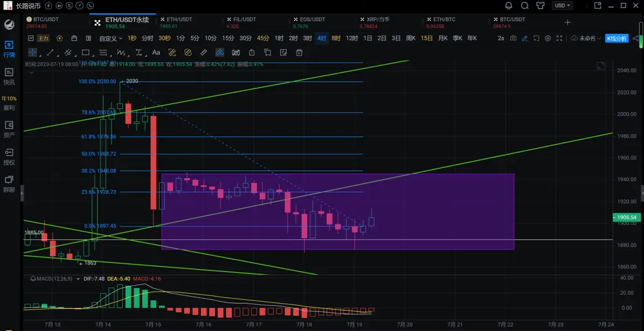
Task: Toggle the drawing toolbar pencil icon
Action: [x=525, y=39]
